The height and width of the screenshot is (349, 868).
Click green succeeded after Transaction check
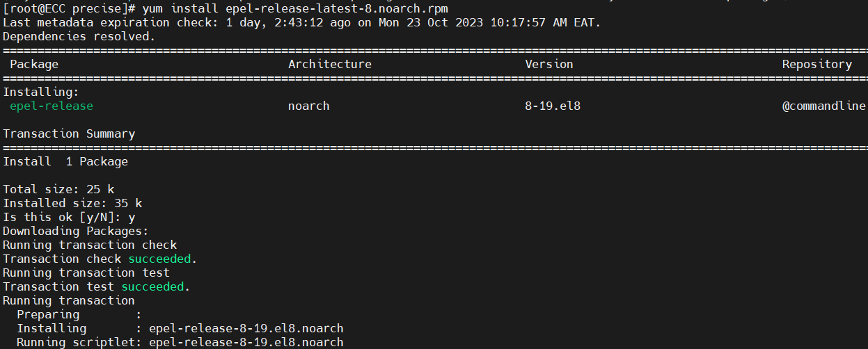(x=159, y=259)
